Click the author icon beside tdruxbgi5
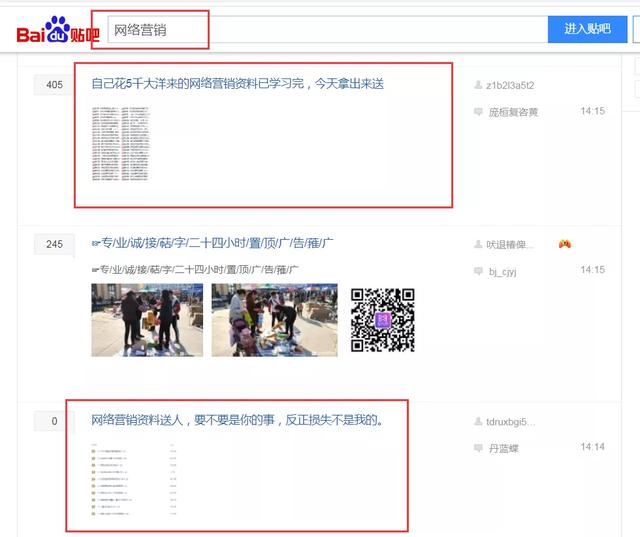This screenshot has width=640, height=537. [478, 422]
